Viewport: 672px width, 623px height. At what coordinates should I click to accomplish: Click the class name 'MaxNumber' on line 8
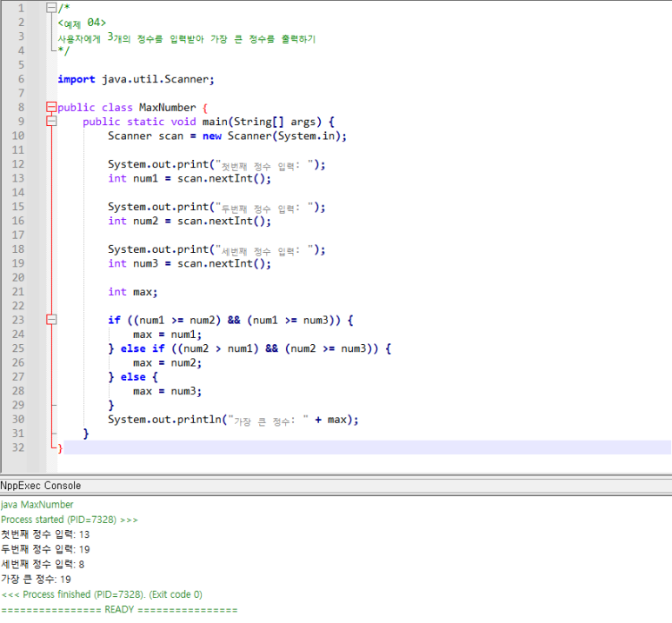pyautogui.click(x=167, y=107)
